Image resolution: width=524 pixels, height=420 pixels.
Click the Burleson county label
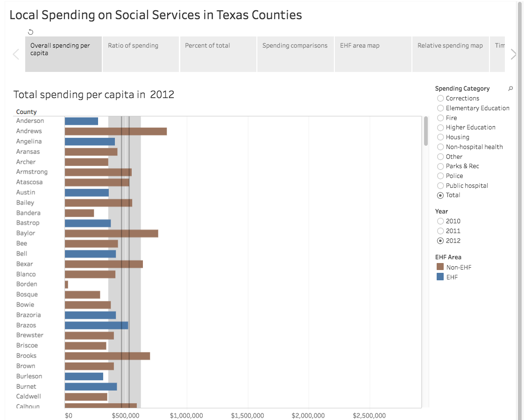tap(29, 376)
